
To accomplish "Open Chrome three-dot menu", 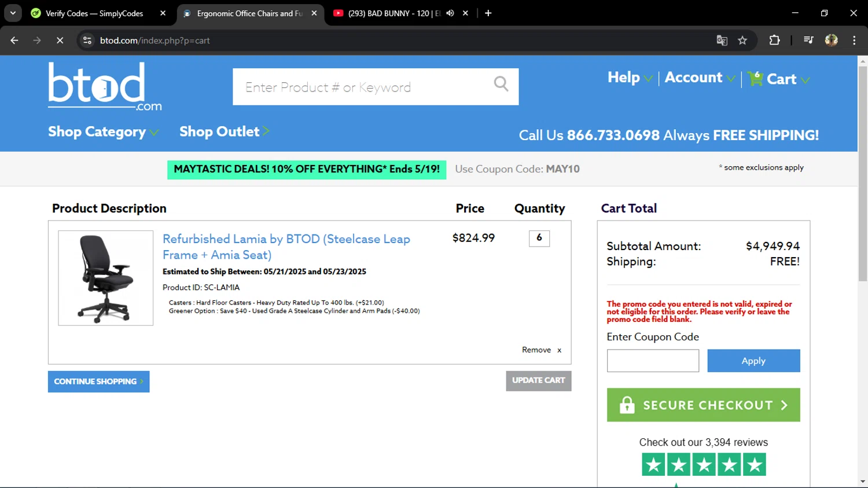I will (854, 41).
